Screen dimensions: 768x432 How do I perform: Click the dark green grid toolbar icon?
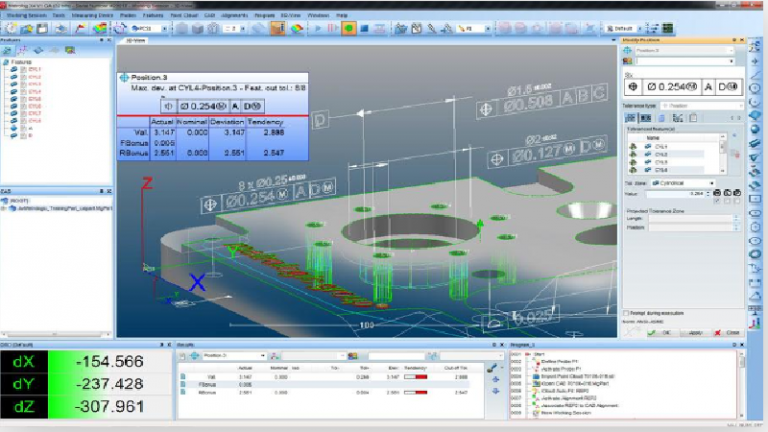667,28
